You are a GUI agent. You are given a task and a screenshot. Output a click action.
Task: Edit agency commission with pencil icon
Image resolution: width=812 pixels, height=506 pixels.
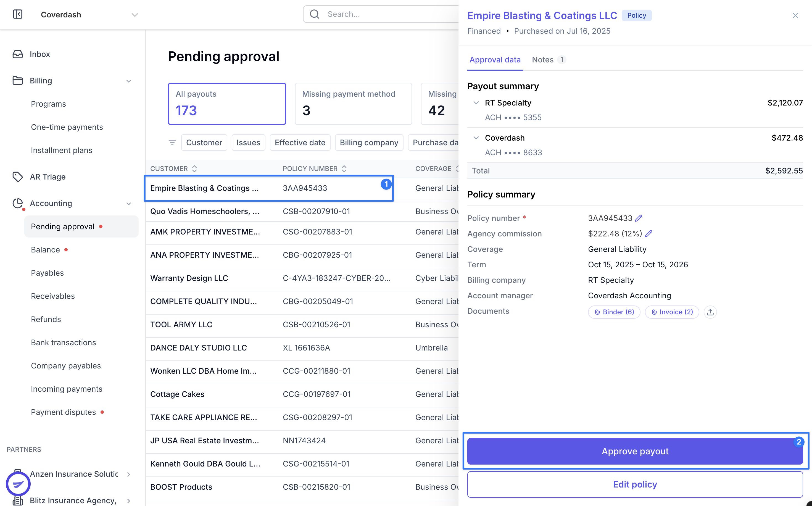click(648, 234)
